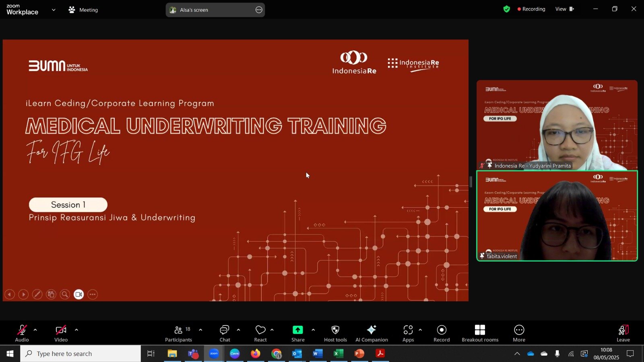Open the Chat panel
This screenshot has height=362, width=644.
click(x=225, y=333)
